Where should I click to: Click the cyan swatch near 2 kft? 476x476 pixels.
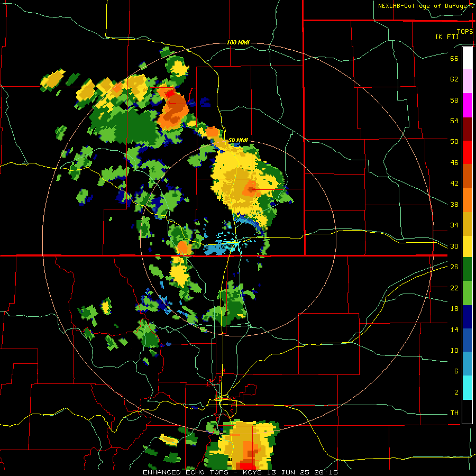pos(467,388)
